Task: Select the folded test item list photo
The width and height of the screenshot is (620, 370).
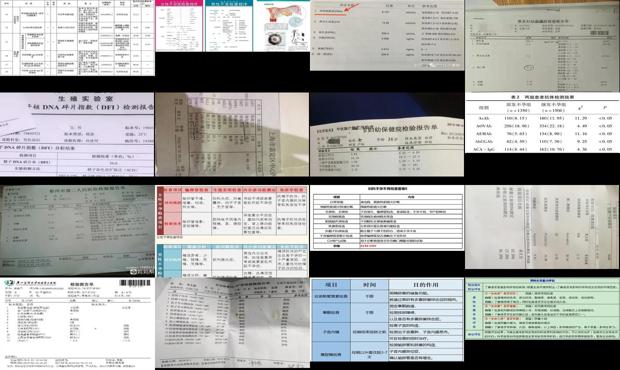Action: click(232, 323)
